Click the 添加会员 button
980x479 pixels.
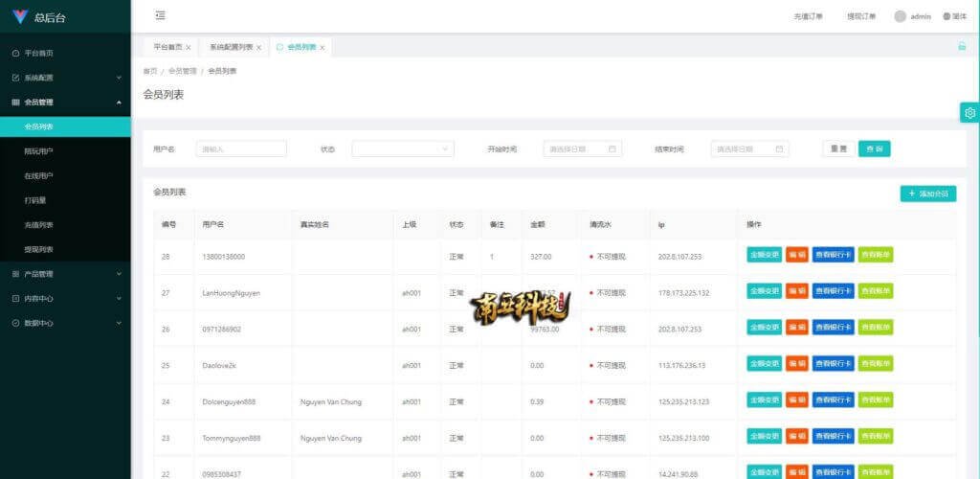(927, 194)
